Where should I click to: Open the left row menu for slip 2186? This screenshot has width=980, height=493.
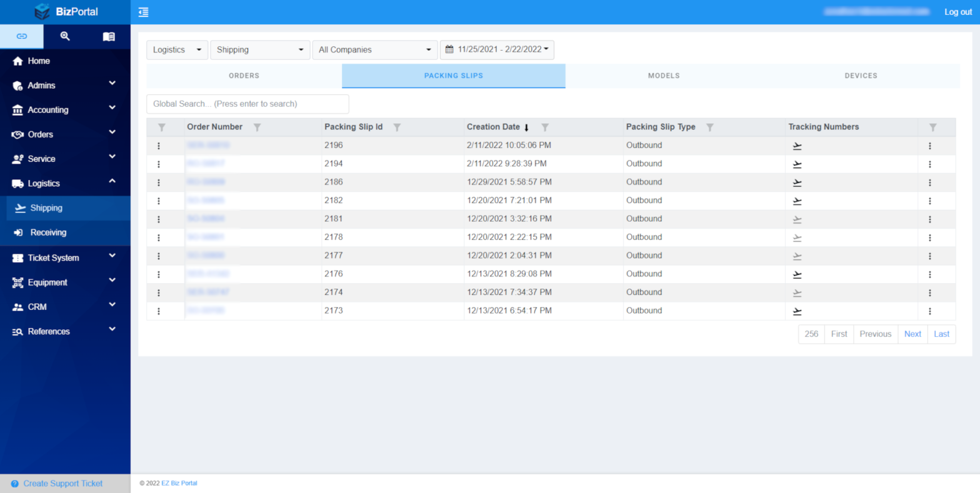click(x=159, y=182)
